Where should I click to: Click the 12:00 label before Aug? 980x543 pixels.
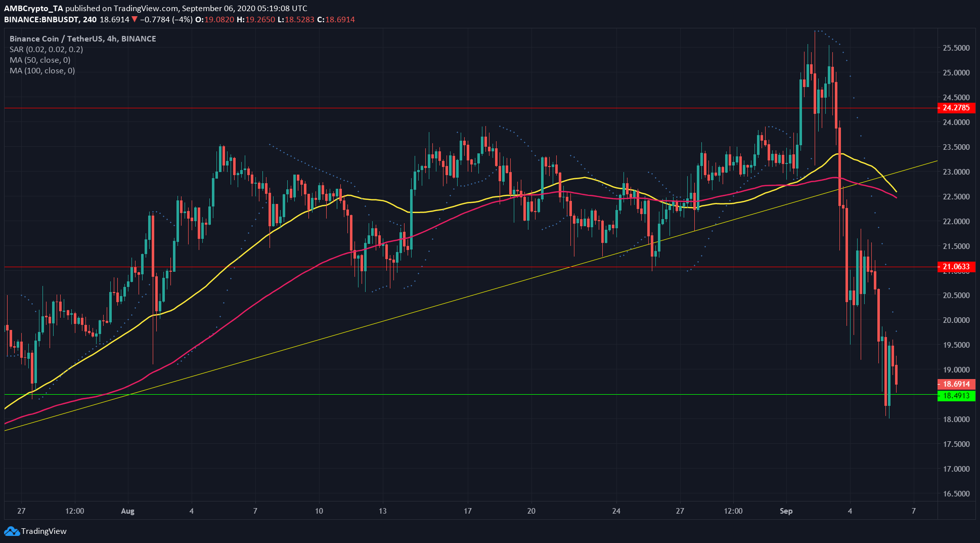(x=75, y=511)
